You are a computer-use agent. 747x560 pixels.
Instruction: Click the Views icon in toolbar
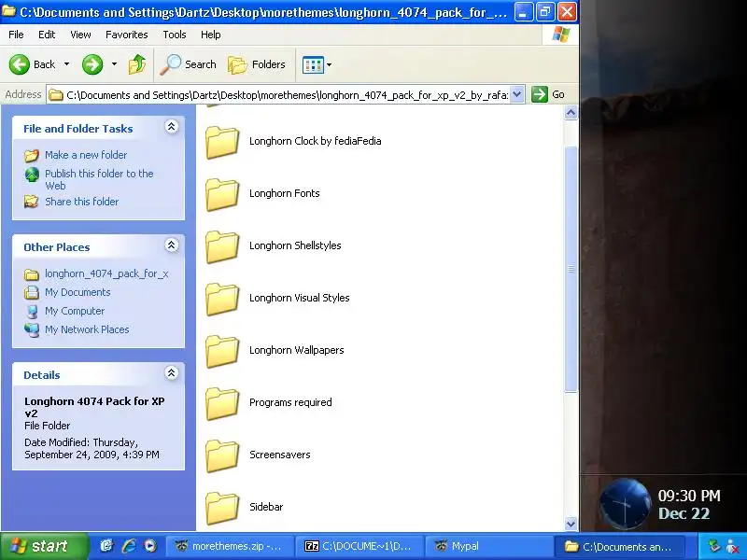tap(313, 64)
